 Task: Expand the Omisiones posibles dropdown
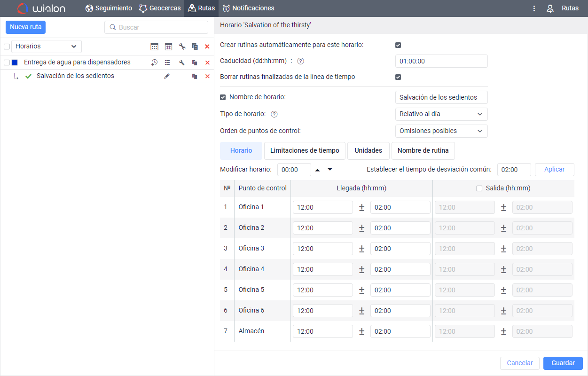(x=441, y=131)
